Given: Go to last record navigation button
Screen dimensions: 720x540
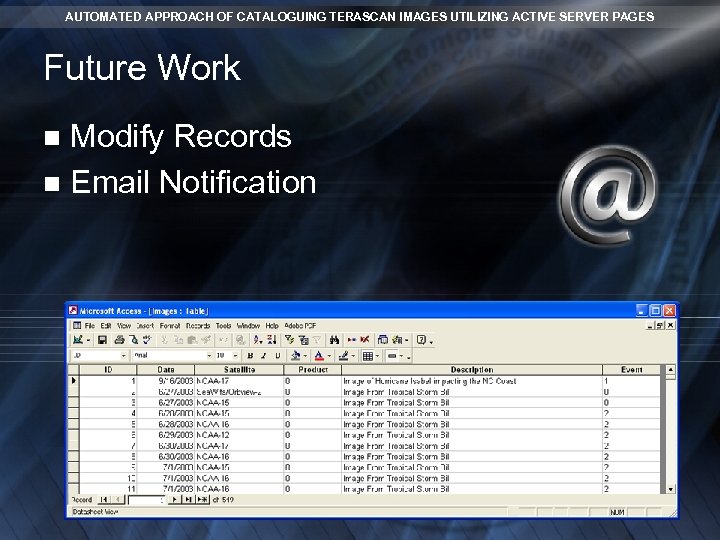Looking at the screenshot, I should click(x=188, y=500).
